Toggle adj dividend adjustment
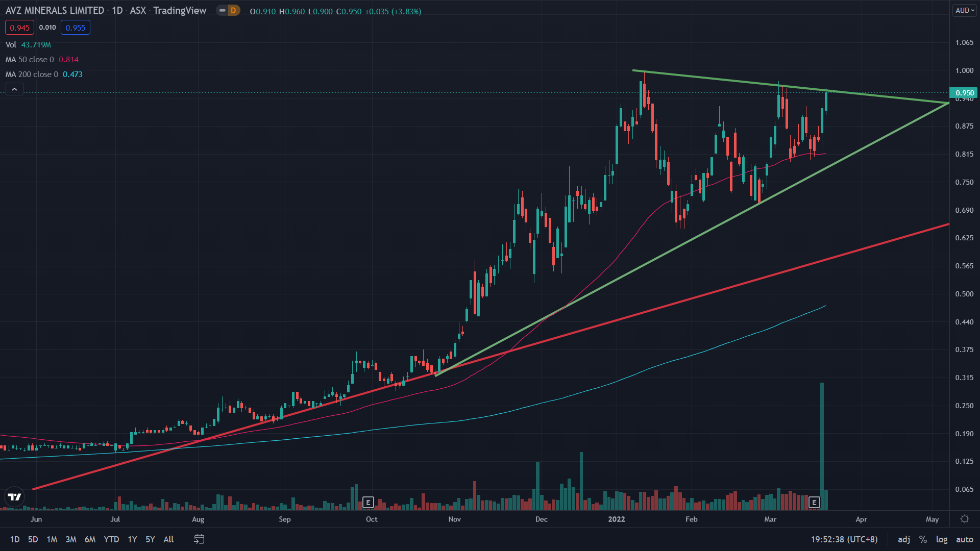980x551 pixels. tap(904, 539)
